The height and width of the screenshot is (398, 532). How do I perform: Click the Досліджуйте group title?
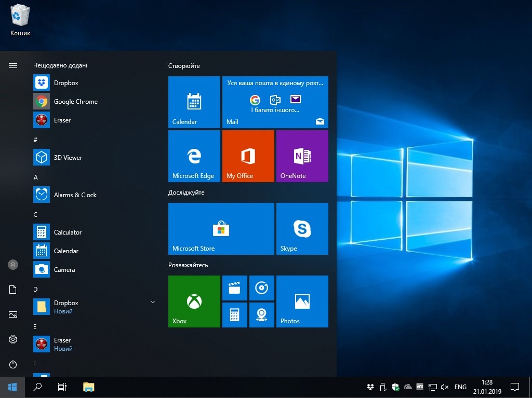coord(187,193)
